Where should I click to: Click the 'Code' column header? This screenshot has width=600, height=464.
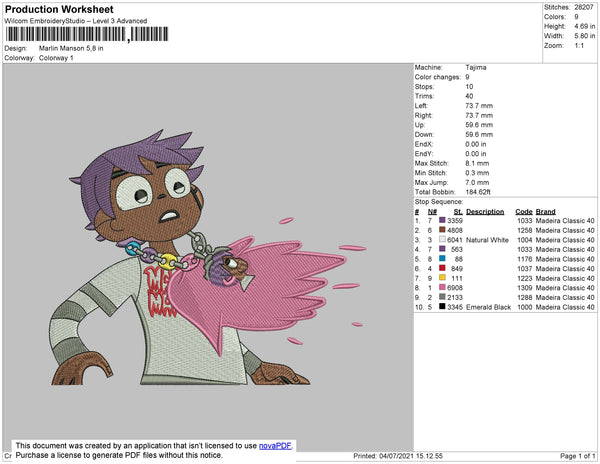click(524, 212)
